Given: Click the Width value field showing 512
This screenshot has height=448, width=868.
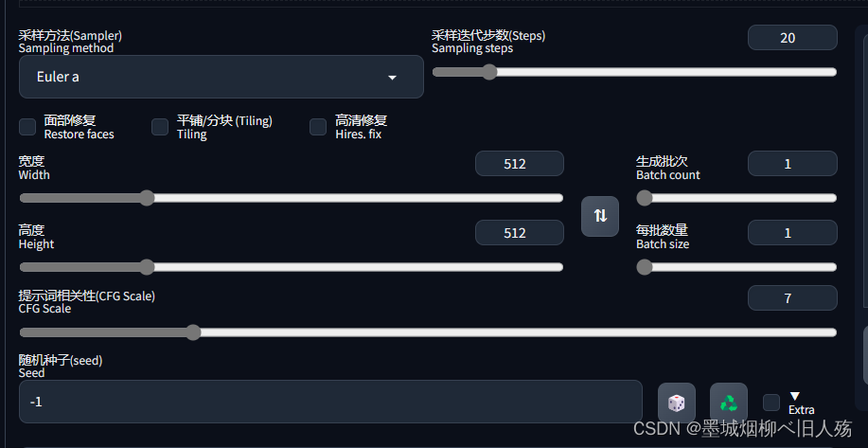Looking at the screenshot, I should pos(520,164).
